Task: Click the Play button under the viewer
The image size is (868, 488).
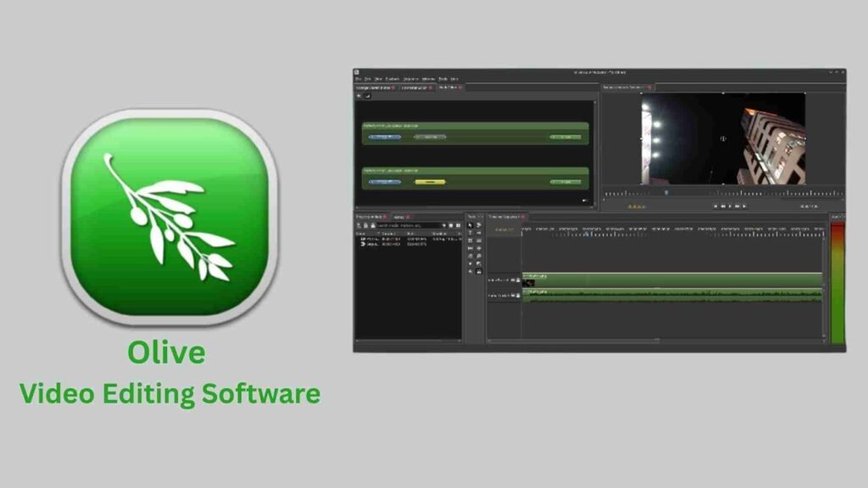Action: pos(731,206)
